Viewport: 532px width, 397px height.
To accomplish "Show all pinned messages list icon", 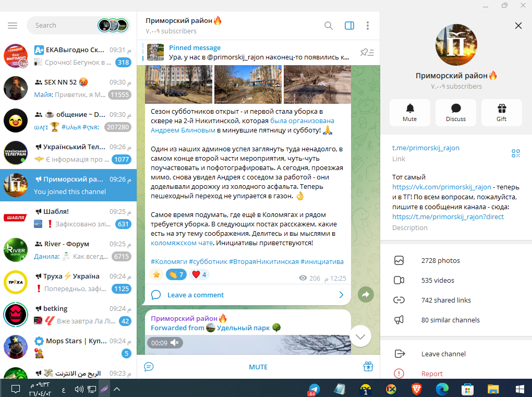I will [x=367, y=52].
